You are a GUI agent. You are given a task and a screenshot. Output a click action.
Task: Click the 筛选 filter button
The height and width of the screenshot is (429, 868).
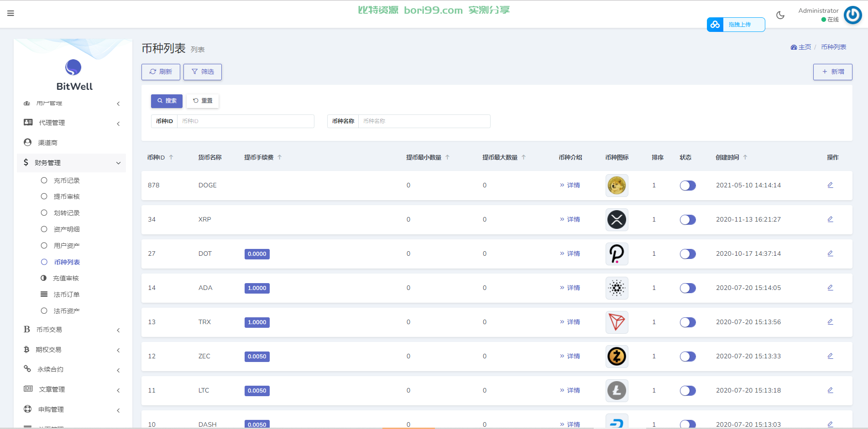203,72
